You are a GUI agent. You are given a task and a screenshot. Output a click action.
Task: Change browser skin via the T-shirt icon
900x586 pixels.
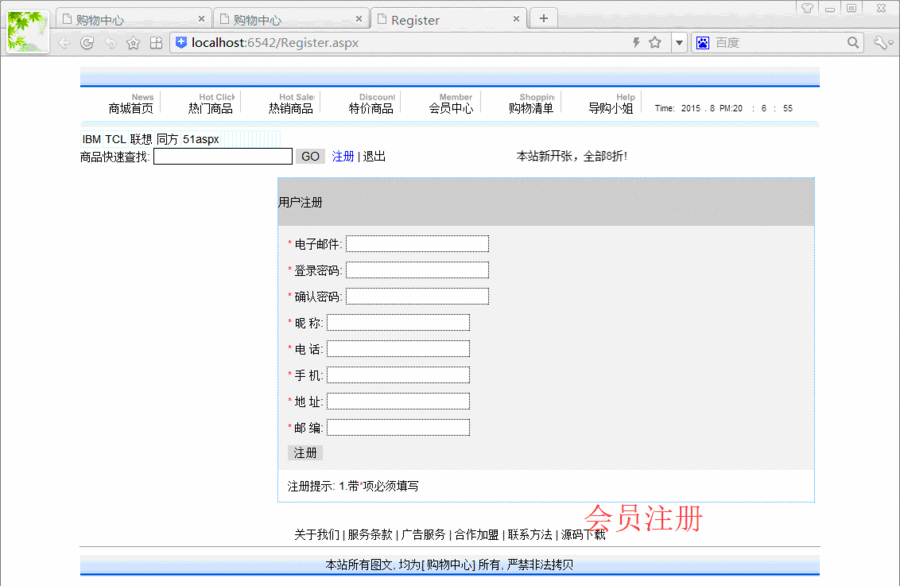coord(807,9)
